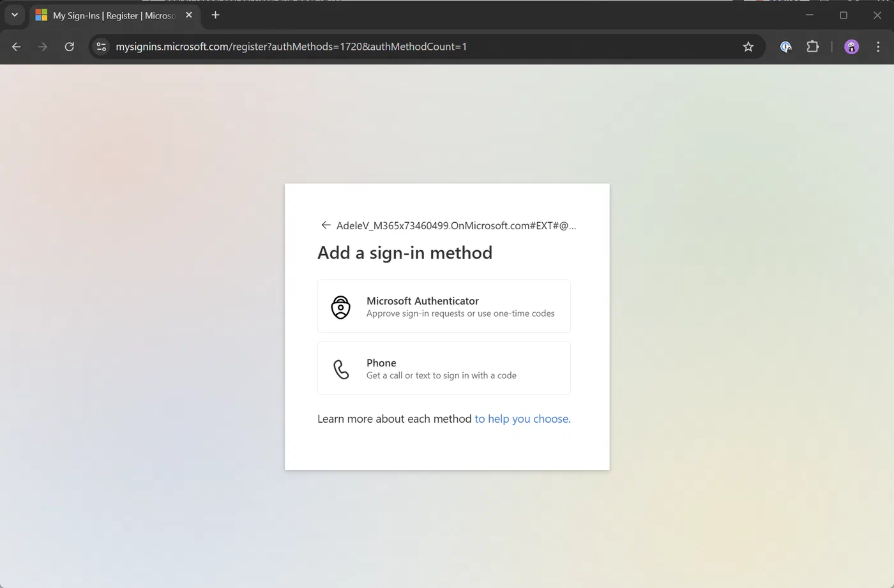Screen dimensions: 894x588
Task: Click the Microsoft Authenticator lock icon
Action: [341, 307]
